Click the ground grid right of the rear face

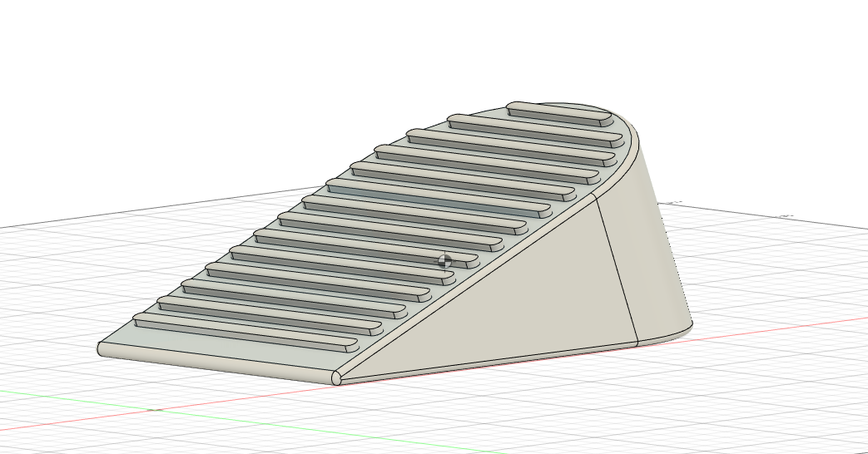tap(774, 274)
